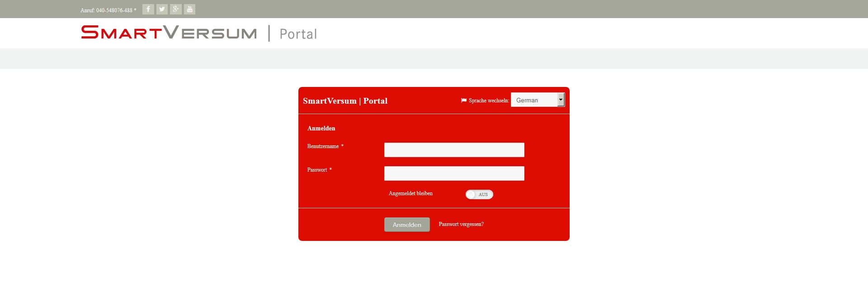Screen dimensions: 868x288
Task: Open the Google Plus social icon
Action: (176, 9)
